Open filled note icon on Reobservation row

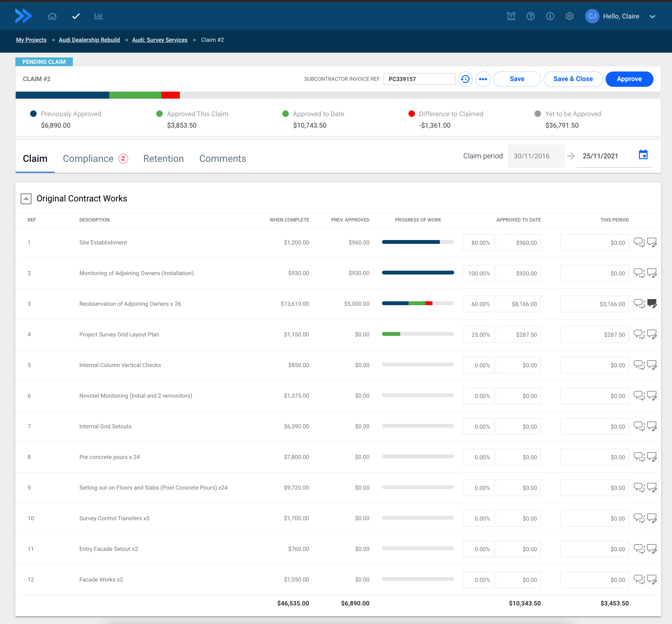pyautogui.click(x=652, y=304)
